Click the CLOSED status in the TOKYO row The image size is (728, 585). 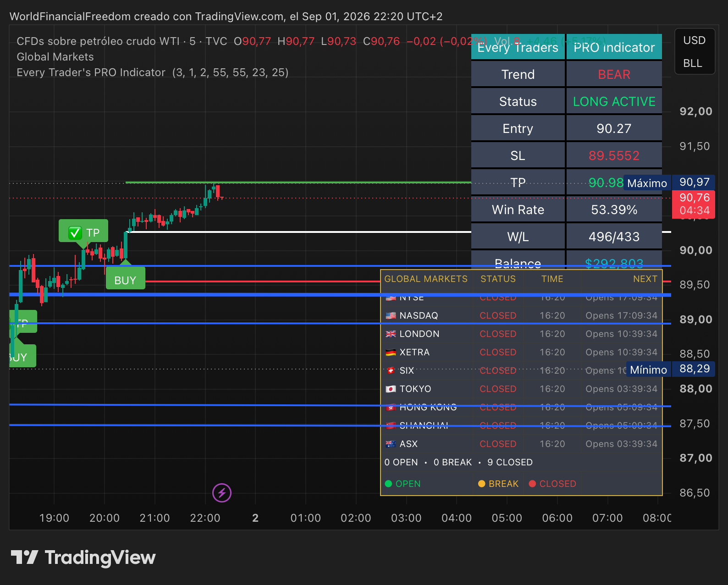[498, 389]
